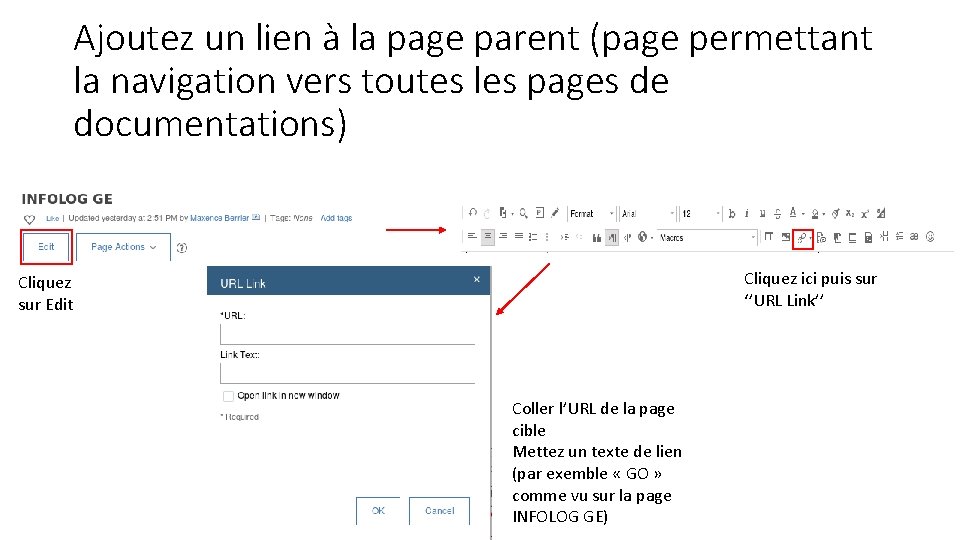The width and height of the screenshot is (960, 540).
Task: Open the Macros dropdown
Action: click(707, 238)
